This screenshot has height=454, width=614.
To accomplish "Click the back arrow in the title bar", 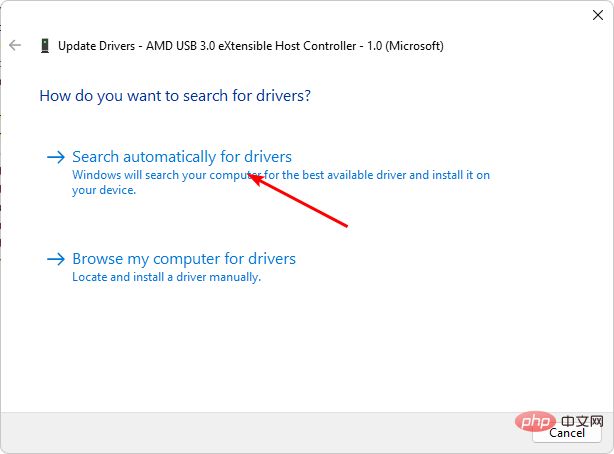I will click(x=15, y=45).
